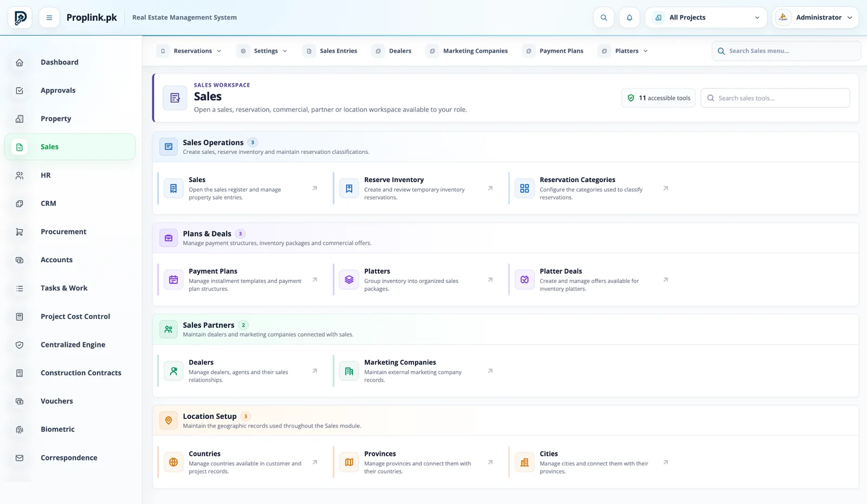Click the Sales card document icon
Image resolution: width=867 pixels, height=504 pixels.
pyautogui.click(x=173, y=189)
